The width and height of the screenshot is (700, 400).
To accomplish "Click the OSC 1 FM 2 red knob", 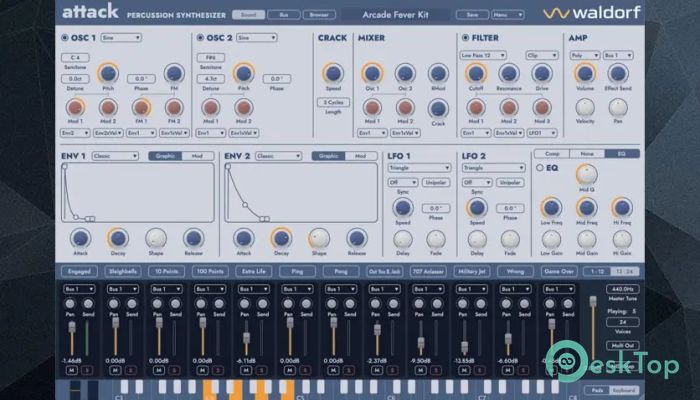I will 174,108.
